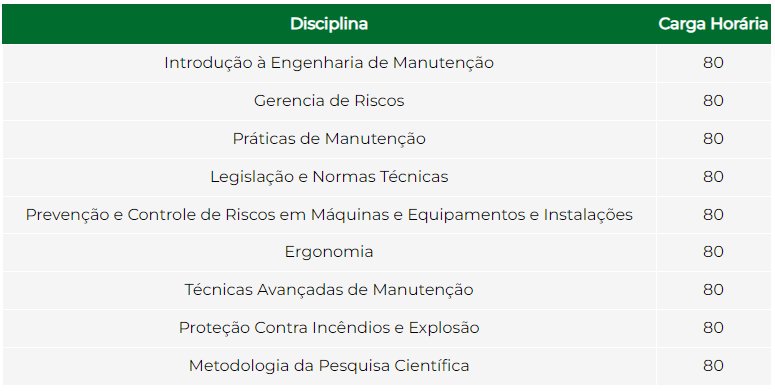
Task: Select the Ergonomia workload value
Action: (x=713, y=252)
